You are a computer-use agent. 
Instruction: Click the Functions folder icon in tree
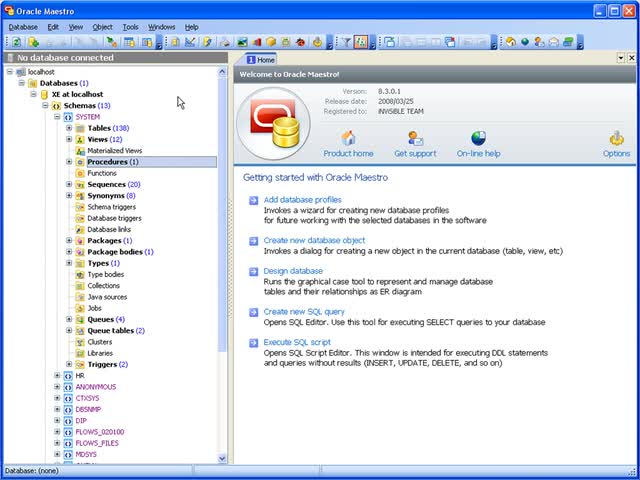(x=80, y=173)
